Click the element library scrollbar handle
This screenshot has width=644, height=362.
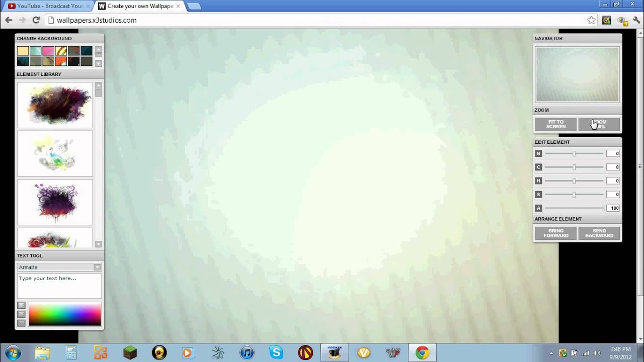(99, 93)
